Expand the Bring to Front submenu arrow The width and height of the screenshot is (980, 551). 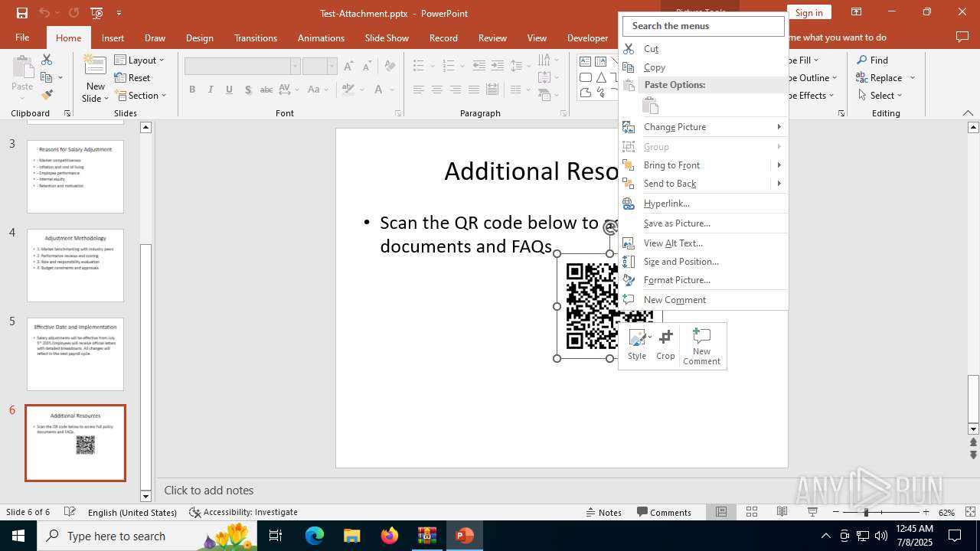tap(779, 165)
